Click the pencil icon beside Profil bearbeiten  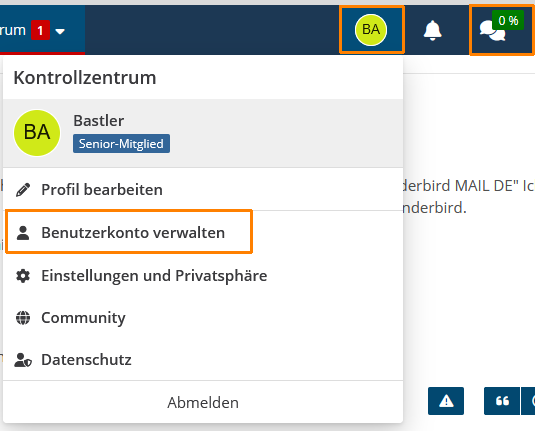[x=23, y=190]
